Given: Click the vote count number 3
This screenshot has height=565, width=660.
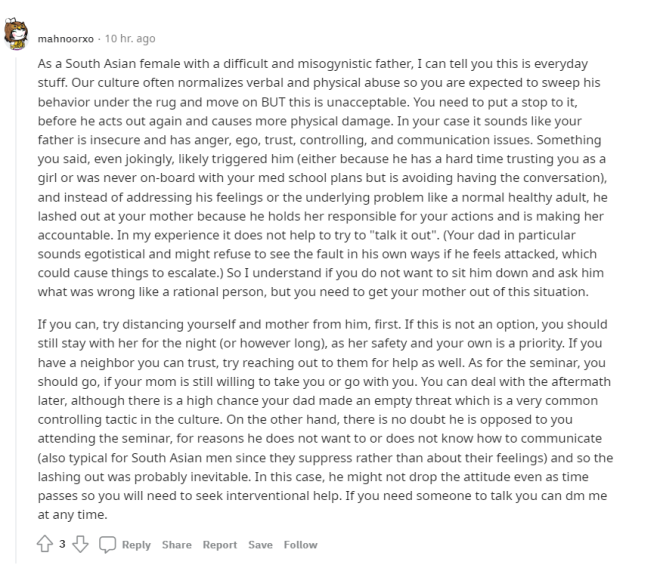Looking at the screenshot, I should click(x=62, y=544).
